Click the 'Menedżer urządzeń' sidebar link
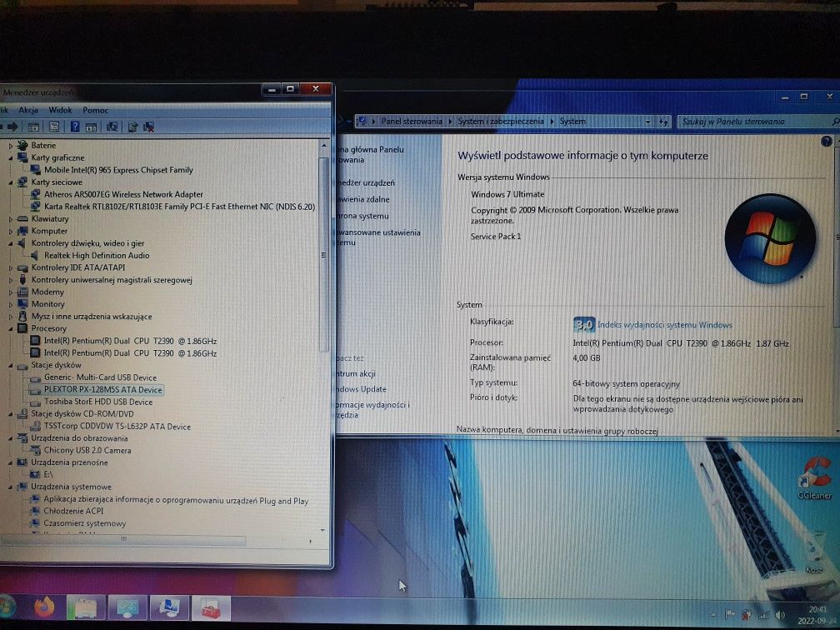This screenshot has height=630, width=840. (366, 182)
